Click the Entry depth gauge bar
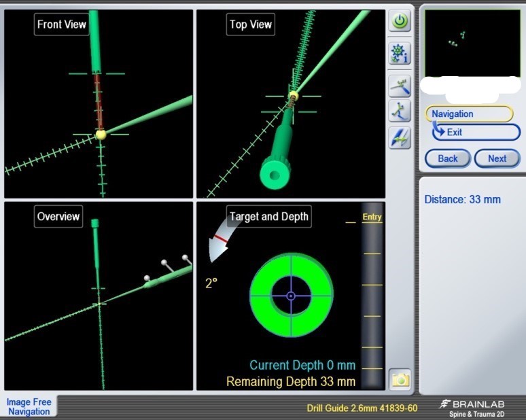 coord(372,299)
